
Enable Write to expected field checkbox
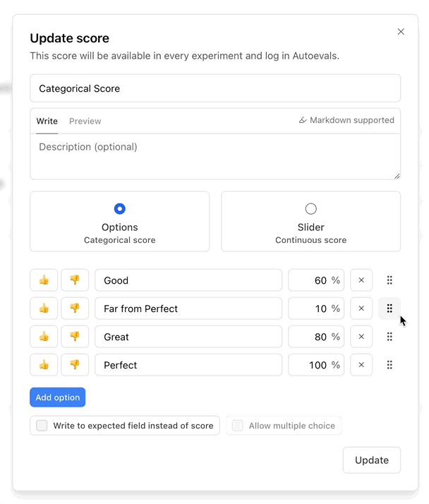click(x=42, y=426)
